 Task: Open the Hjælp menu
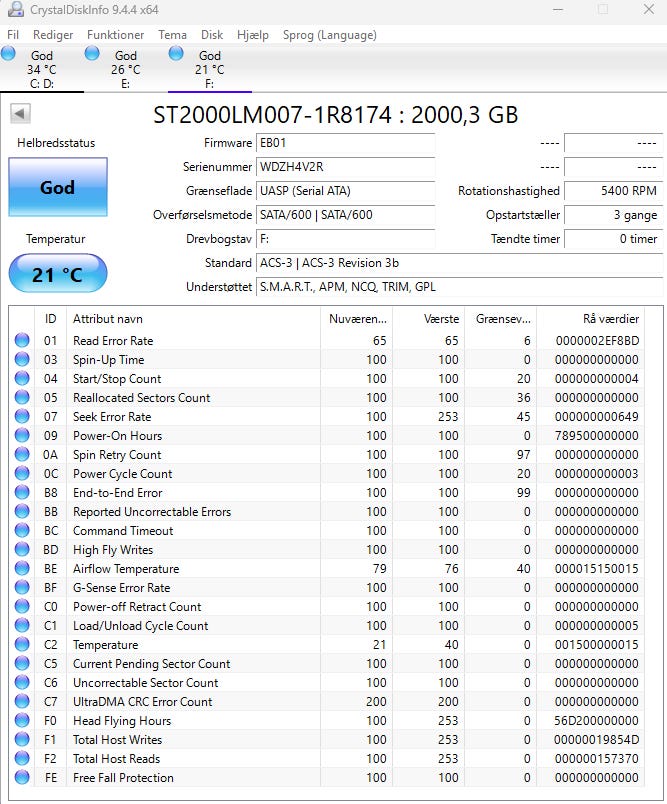253,35
